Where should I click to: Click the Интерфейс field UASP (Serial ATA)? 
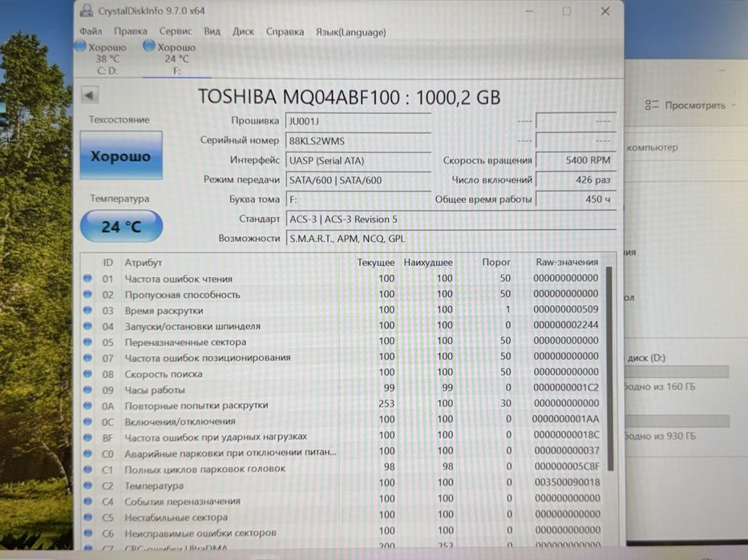[358, 160]
